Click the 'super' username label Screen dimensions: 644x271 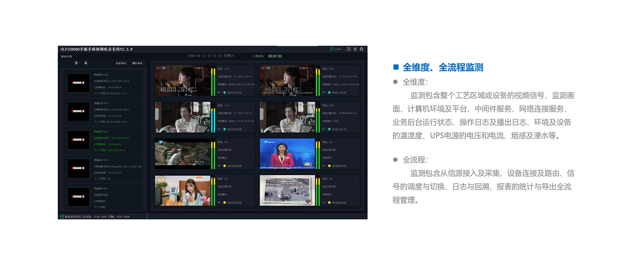(x=338, y=49)
